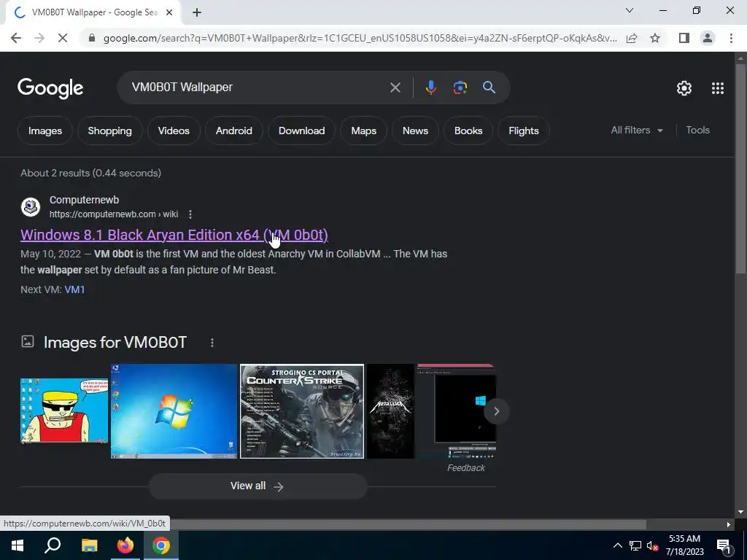Open options for Images for VM0B0T

pos(212,343)
